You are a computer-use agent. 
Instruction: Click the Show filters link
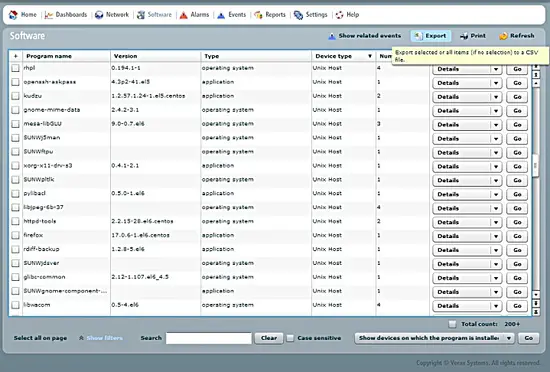pos(105,338)
